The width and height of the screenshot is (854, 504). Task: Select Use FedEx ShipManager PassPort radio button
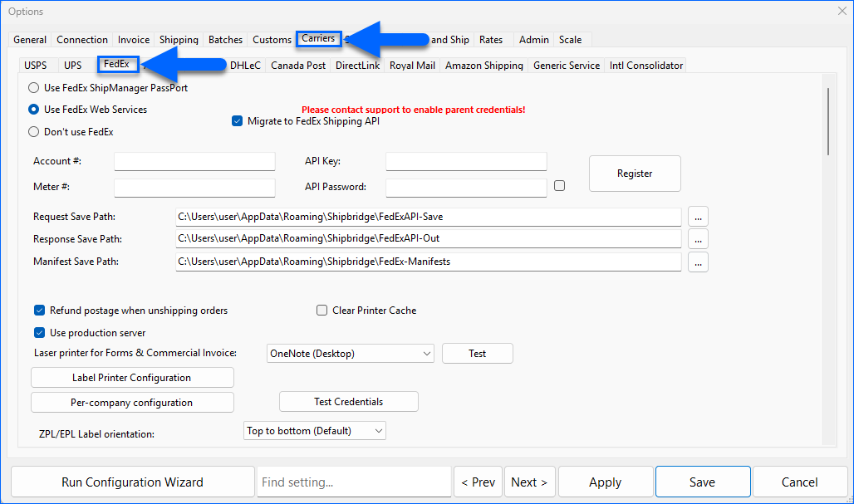point(34,88)
